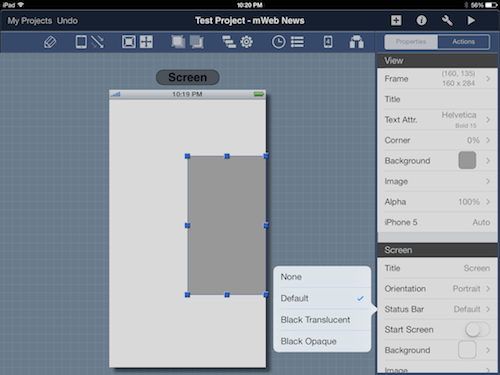Run project with the play icon

[x=471, y=21]
